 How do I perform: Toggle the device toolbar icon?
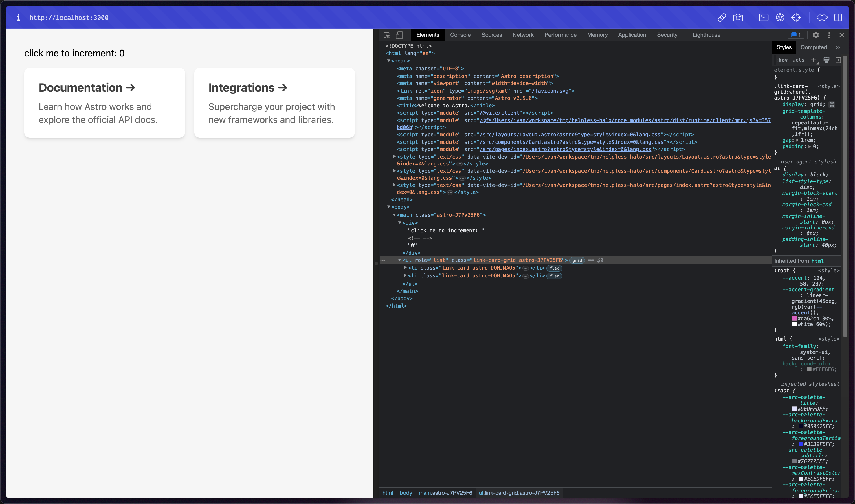click(399, 35)
